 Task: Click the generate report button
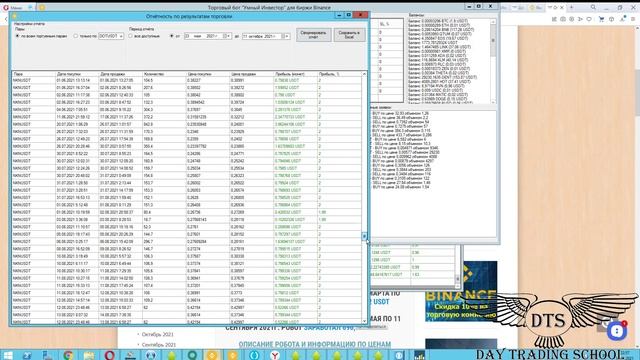[x=313, y=35]
